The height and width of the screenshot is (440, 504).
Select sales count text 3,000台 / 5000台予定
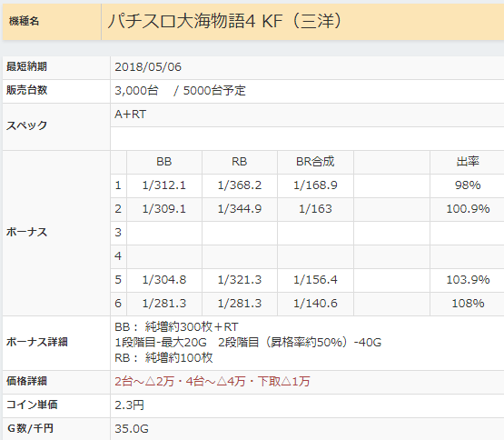coord(180,90)
